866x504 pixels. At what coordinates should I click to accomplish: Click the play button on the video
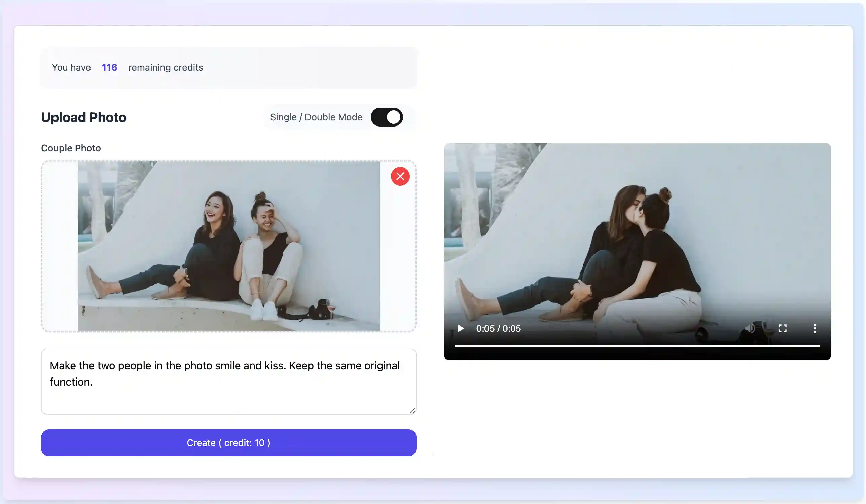click(461, 328)
